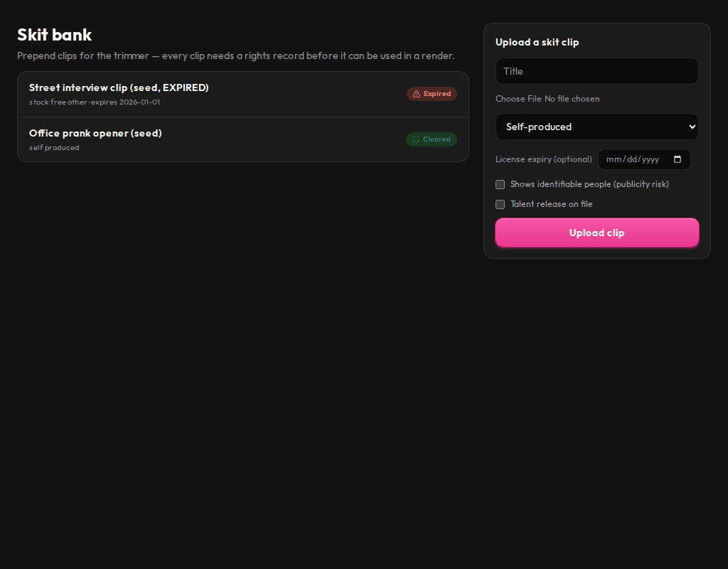Image resolution: width=728 pixels, height=569 pixels.
Task: Select the Street interview clip title
Action: click(x=119, y=87)
